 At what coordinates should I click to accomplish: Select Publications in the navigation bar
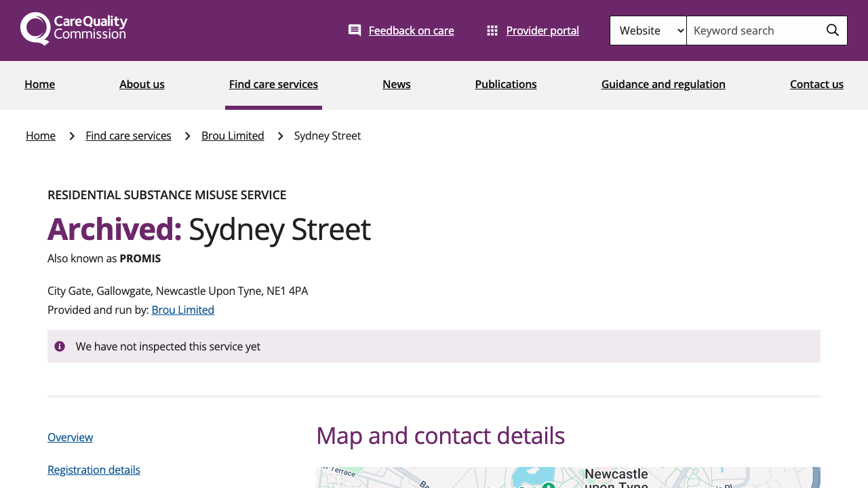coord(505,84)
